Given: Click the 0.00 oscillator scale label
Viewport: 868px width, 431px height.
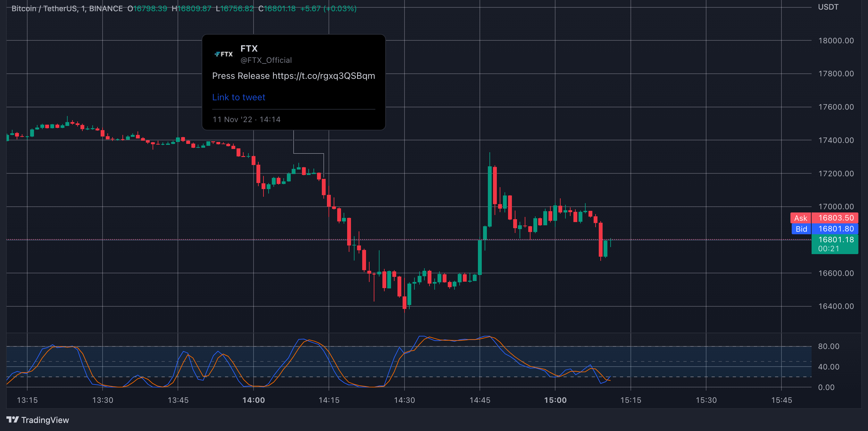Looking at the screenshot, I should [x=826, y=387].
